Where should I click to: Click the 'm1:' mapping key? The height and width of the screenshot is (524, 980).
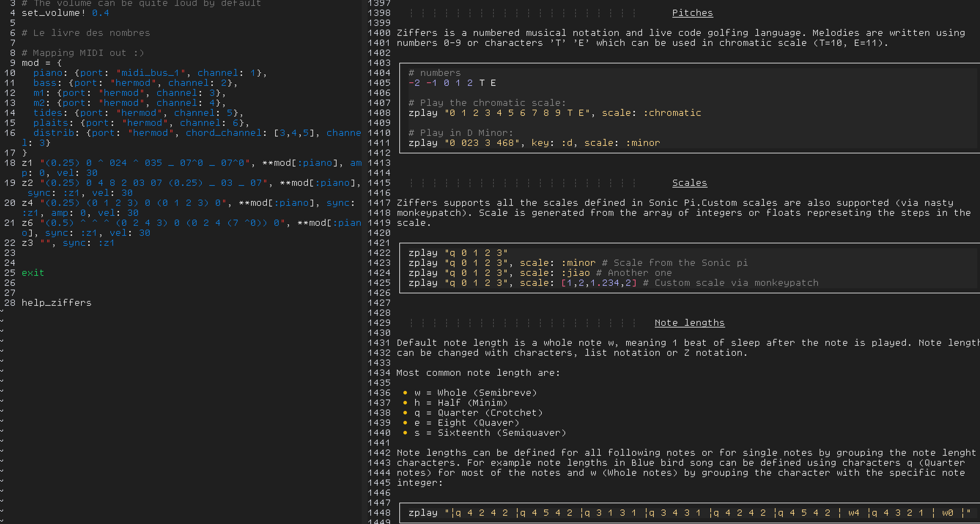[42, 93]
